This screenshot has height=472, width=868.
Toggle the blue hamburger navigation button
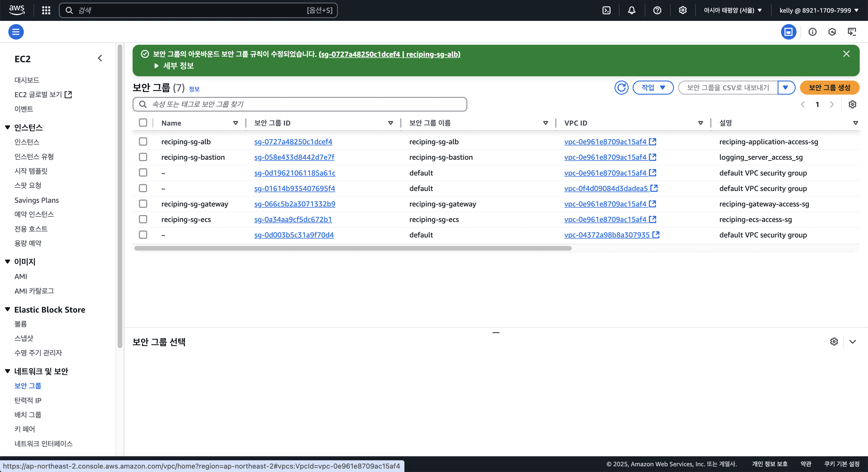tap(16, 32)
